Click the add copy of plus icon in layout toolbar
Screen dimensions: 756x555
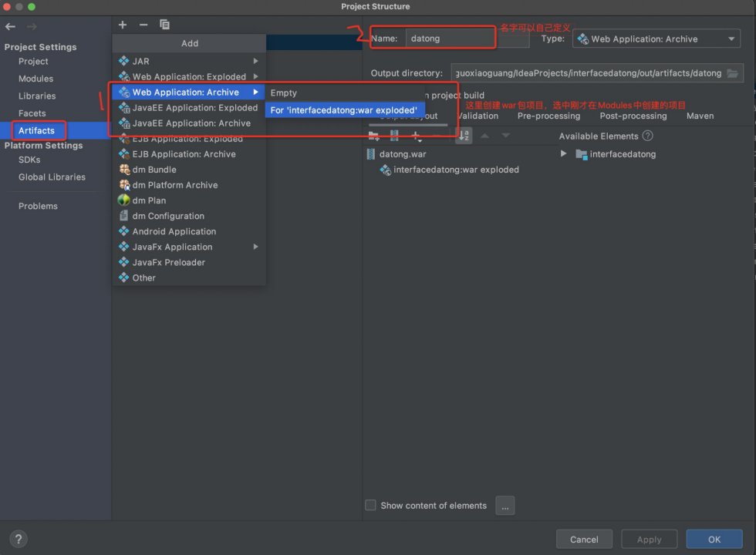click(417, 137)
